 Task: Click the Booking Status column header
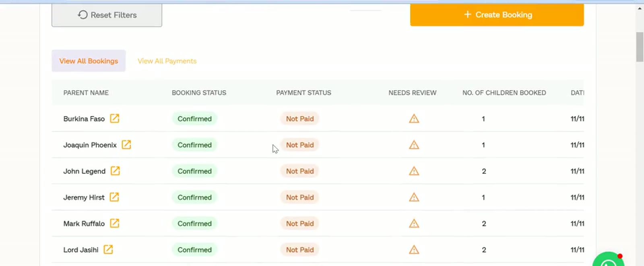click(x=199, y=93)
